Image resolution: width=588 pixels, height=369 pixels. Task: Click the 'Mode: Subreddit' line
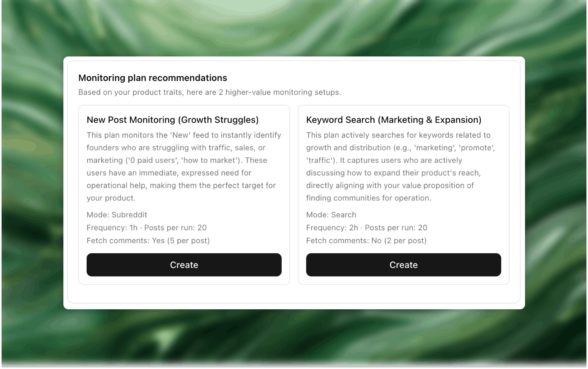point(117,215)
